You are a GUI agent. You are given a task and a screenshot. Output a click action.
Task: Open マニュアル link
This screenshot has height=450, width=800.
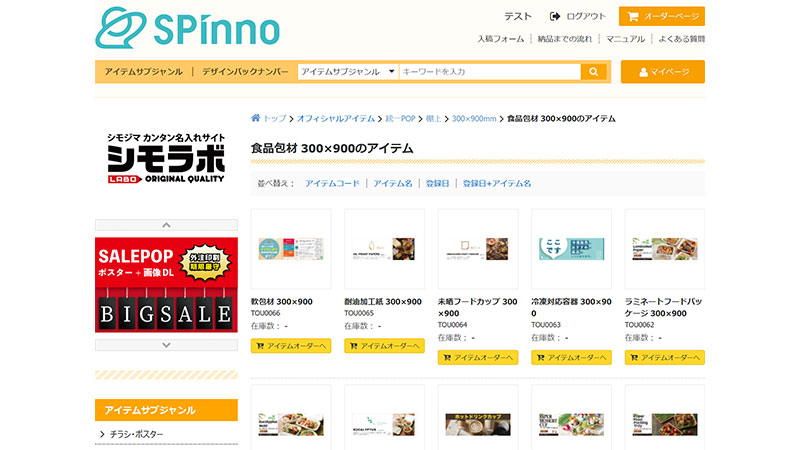point(625,39)
